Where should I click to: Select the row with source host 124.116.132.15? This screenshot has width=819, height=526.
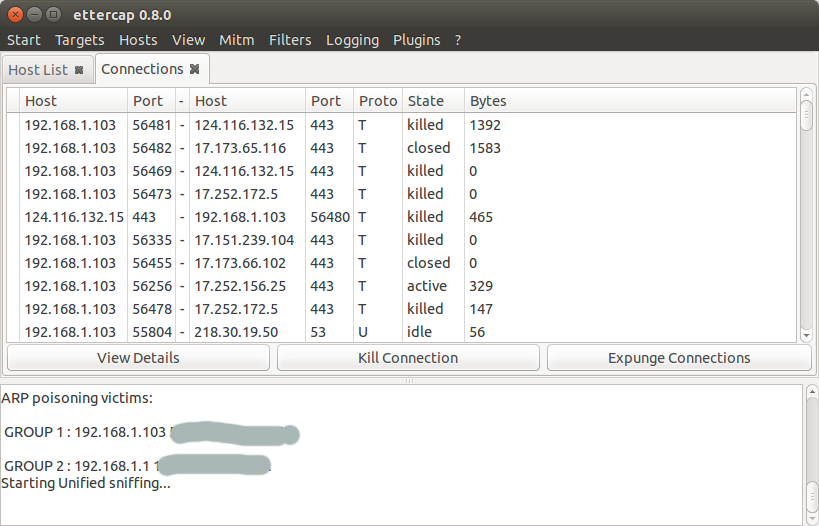401,217
